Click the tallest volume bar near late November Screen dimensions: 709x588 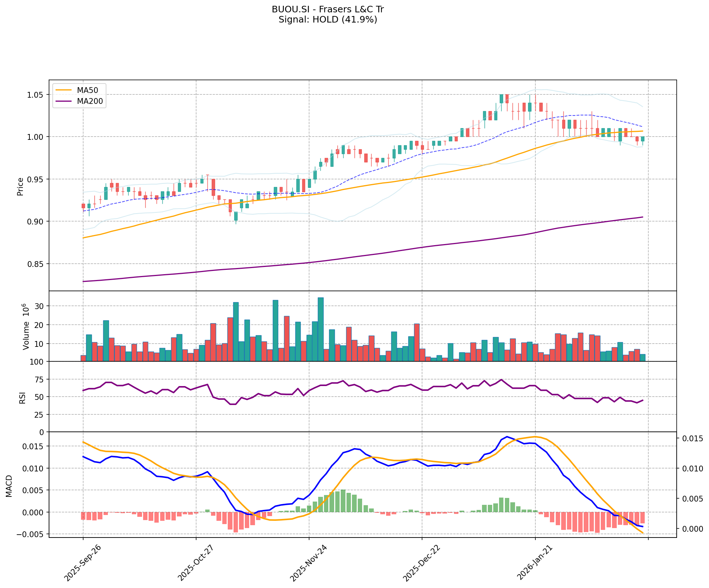(320, 329)
